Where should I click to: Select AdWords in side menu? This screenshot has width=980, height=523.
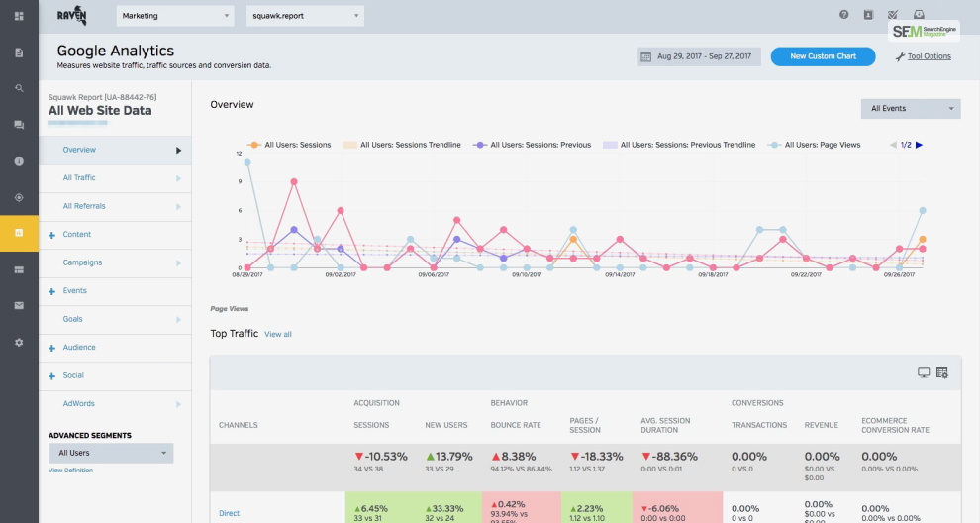(115, 404)
